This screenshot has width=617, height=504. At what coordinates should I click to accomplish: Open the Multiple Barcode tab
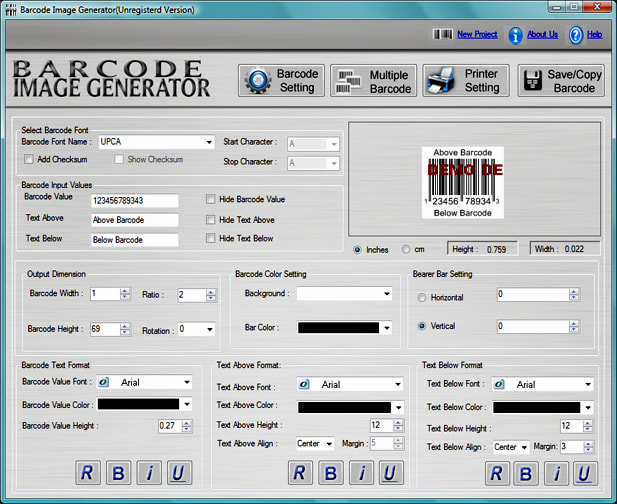pos(373,81)
